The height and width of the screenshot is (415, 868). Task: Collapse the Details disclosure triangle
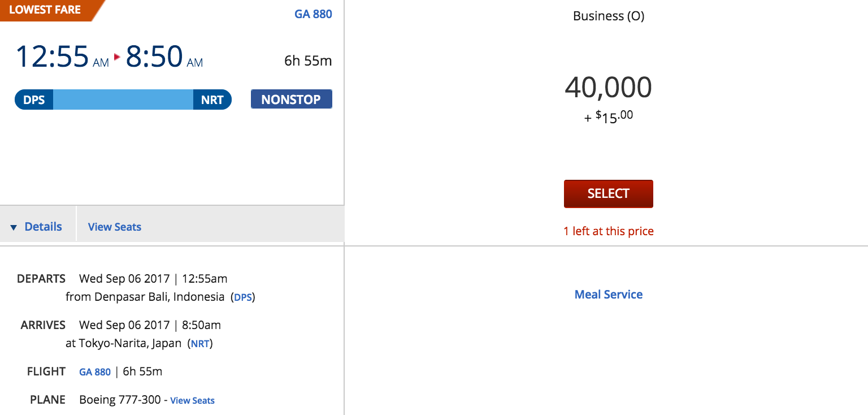(14, 227)
